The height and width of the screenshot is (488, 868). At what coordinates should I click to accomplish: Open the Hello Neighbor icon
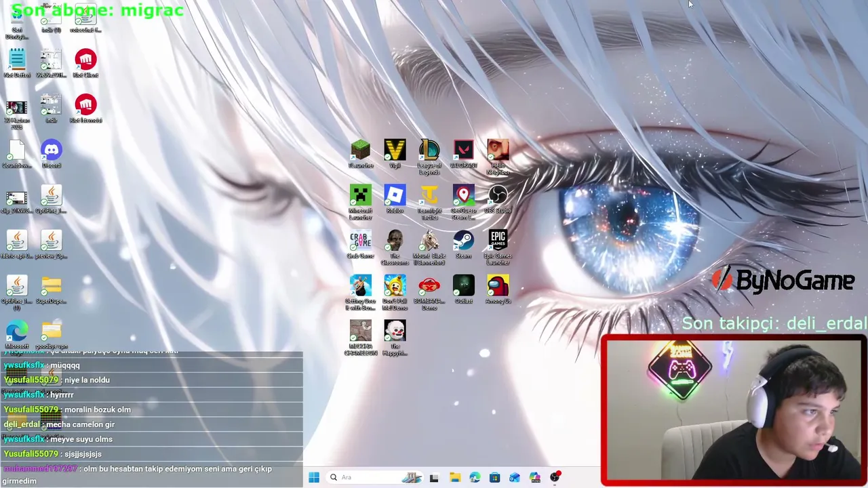pos(498,150)
